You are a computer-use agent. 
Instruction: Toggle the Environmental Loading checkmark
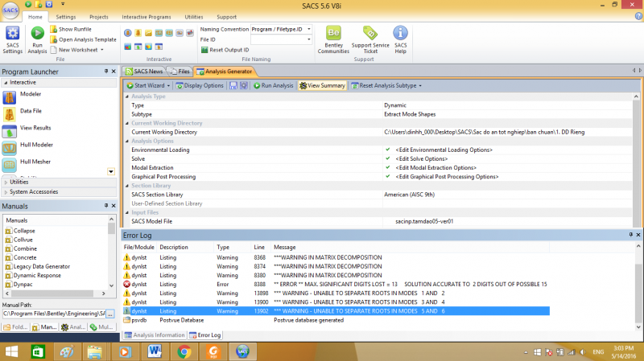point(388,150)
